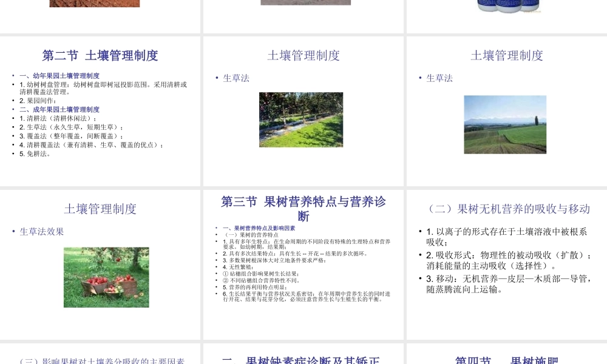Select the apple basket photo on 生草法效果 slide
Image resolution: width=607 pixels, height=364 pixels.
[x=106, y=277]
